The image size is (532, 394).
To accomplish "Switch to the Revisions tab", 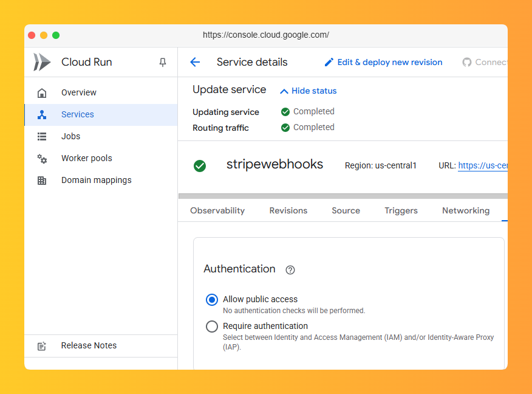I will [288, 210].
